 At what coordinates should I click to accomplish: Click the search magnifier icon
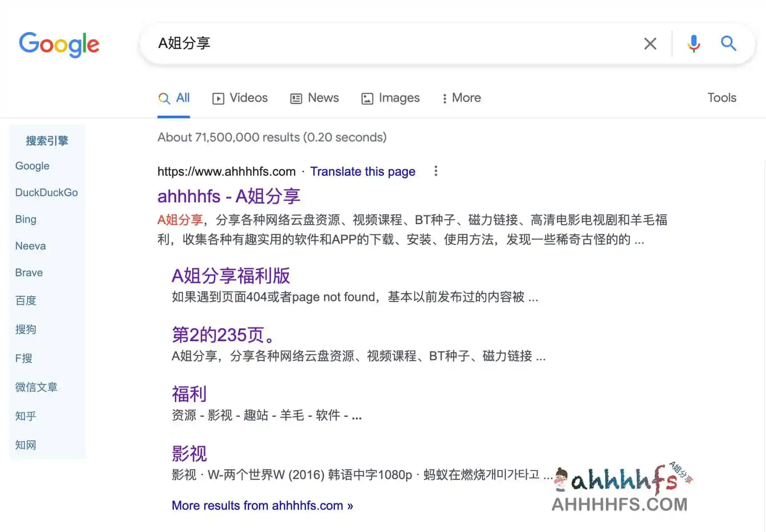729,43
